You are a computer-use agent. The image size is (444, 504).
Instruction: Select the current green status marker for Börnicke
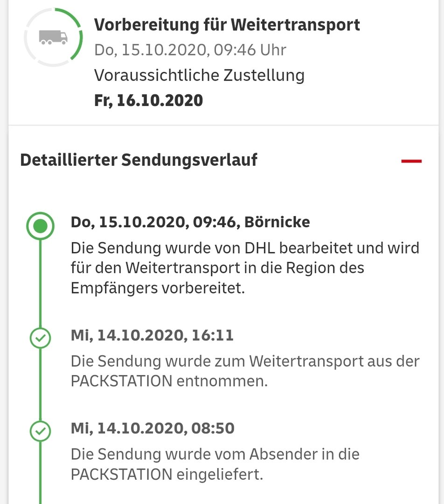[x=40, y=226]
